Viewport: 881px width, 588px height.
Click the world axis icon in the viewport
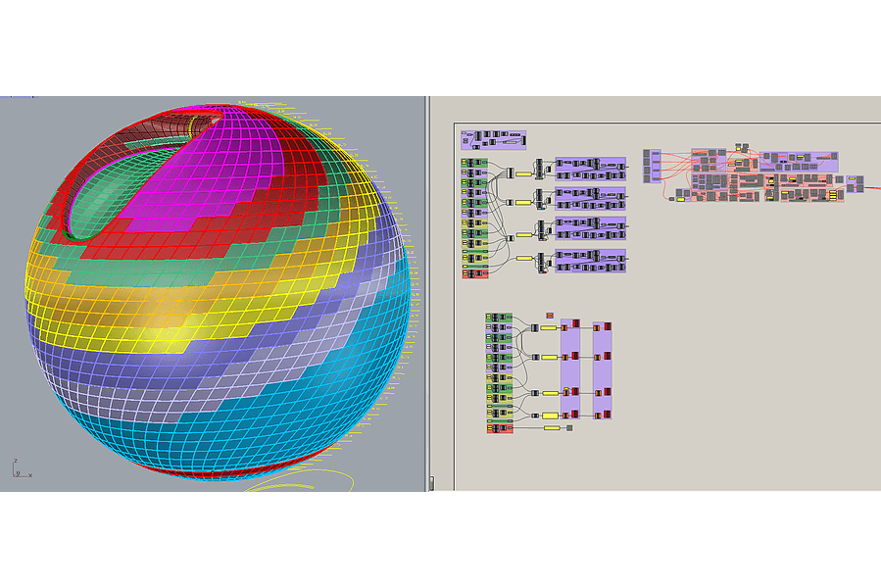(x=19, y=468)
